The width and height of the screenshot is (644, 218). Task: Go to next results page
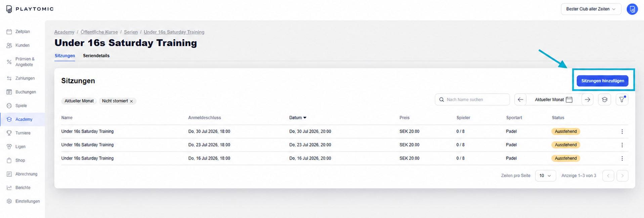[622, 176]
